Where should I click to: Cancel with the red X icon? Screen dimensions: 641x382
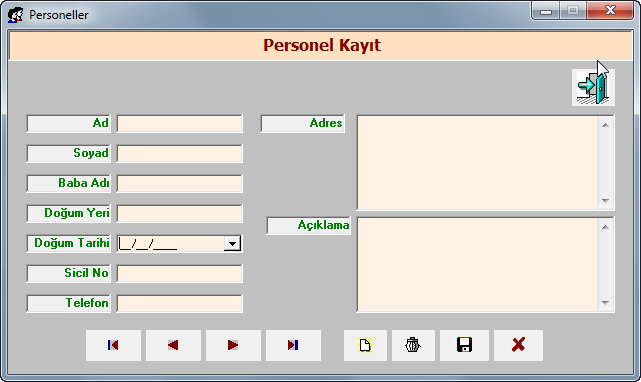518,345
